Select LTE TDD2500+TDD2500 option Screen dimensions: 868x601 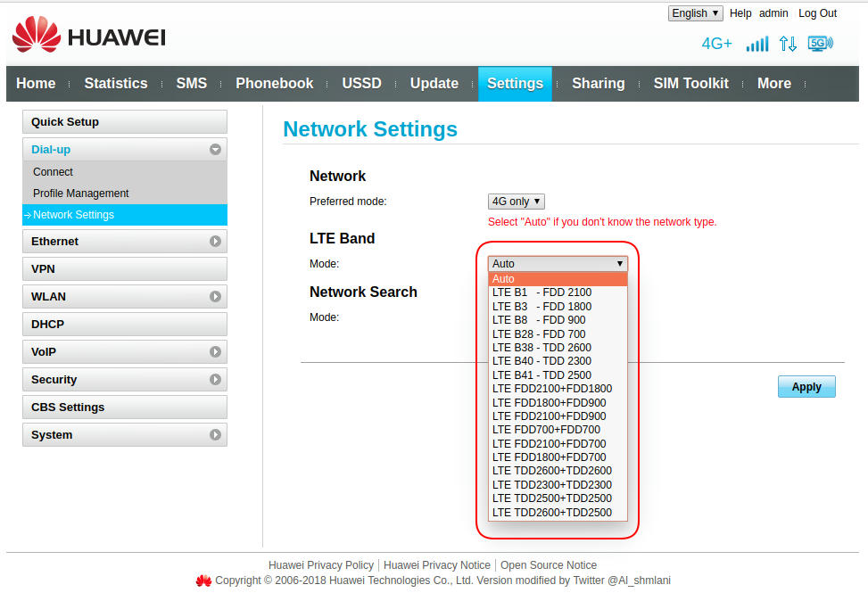[558, 498]
